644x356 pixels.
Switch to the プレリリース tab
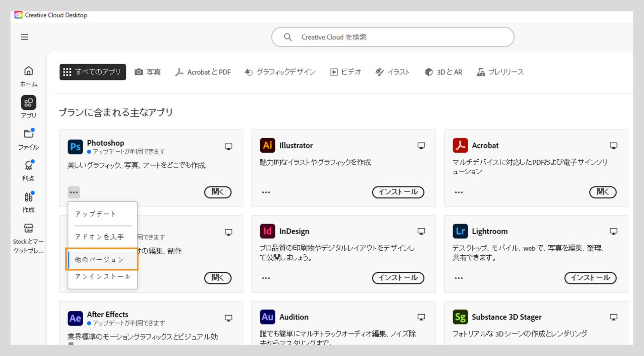point(500,72)
